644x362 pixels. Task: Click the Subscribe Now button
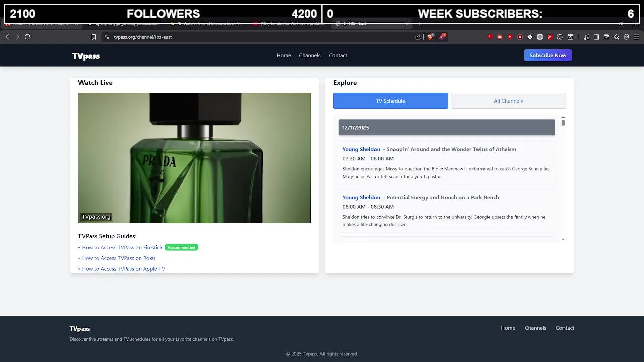coord(548,55)
